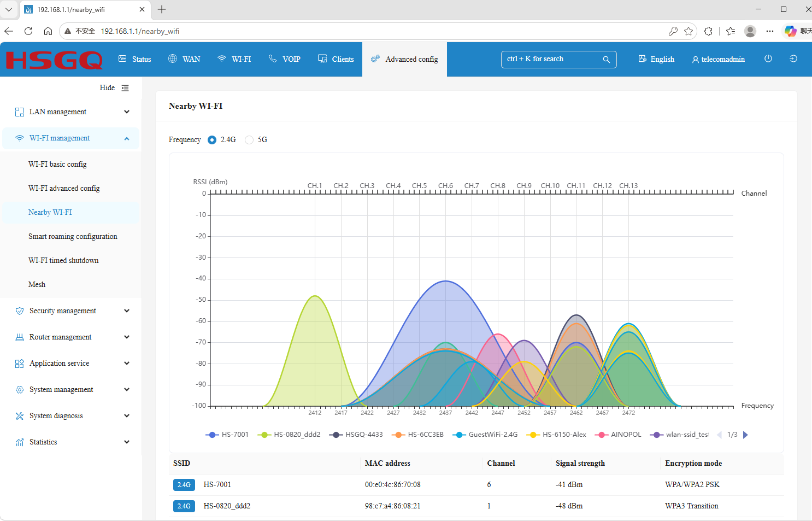Screen dimensions: 812x521
Task: Click the search magnifier icon
Action: (x=606, y=59)
